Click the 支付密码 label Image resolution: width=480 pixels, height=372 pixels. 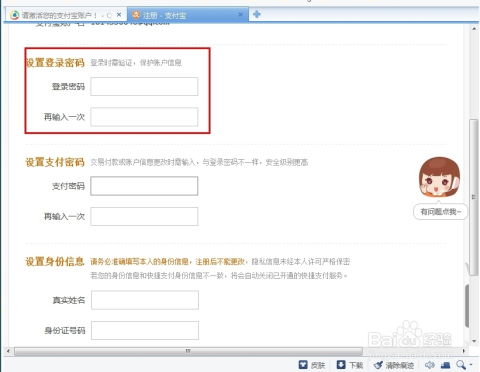pyautogui.click(x=68, y=186)
